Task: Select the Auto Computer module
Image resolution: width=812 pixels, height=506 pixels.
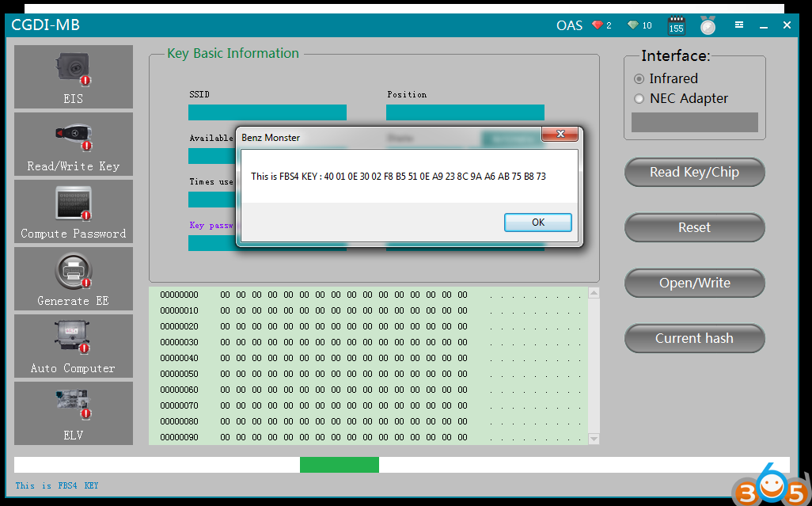Action: tap(73, 346)
